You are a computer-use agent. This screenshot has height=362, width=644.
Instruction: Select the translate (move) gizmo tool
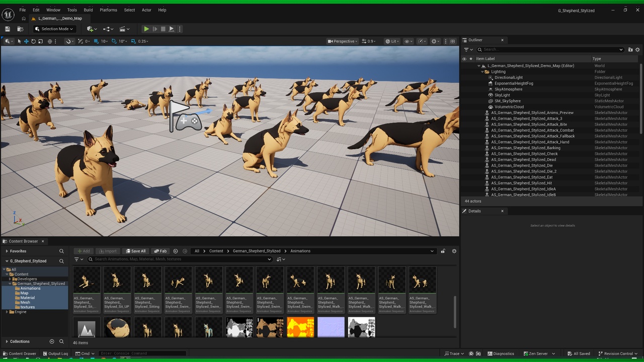[x=26, y=41]
